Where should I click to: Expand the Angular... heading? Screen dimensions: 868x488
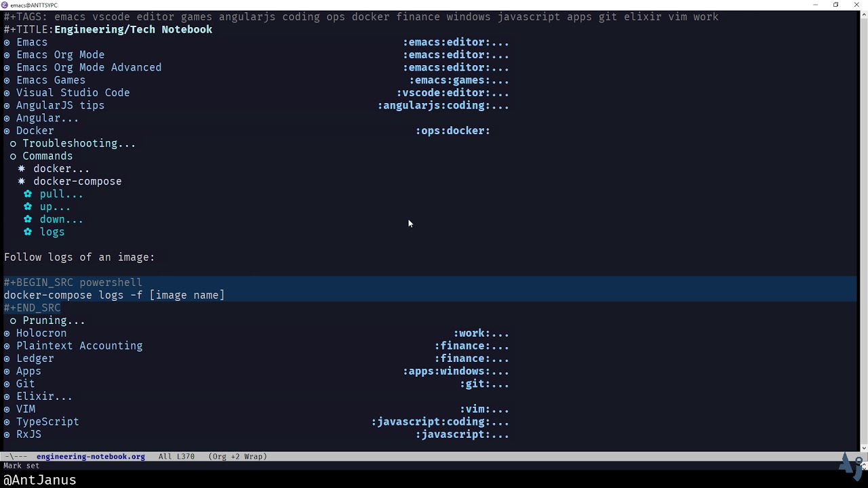coord(47,118)
